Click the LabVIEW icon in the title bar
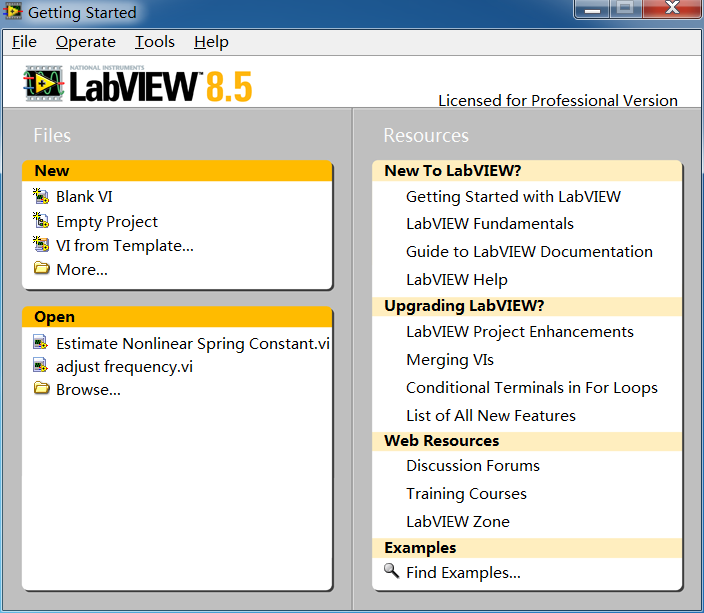Viewport: 704px width, 613px height. point(13,13)
